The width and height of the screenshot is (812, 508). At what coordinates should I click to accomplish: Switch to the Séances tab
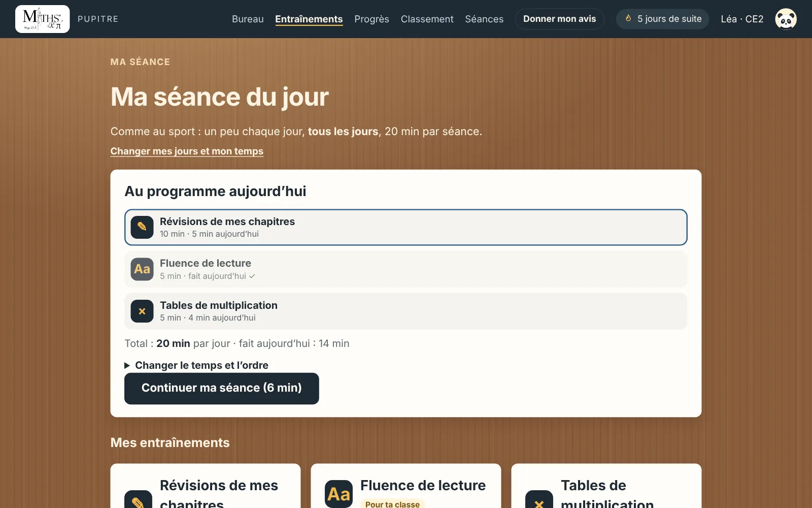click(484, 19)
